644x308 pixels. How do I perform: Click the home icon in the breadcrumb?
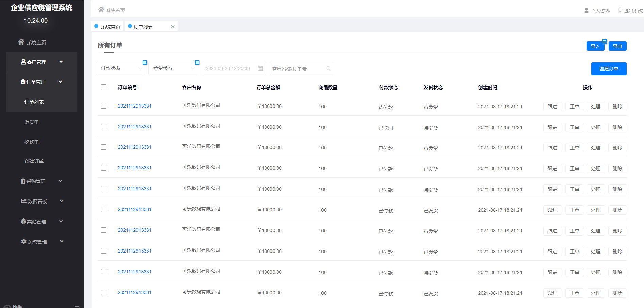click(x=101, y=10)
